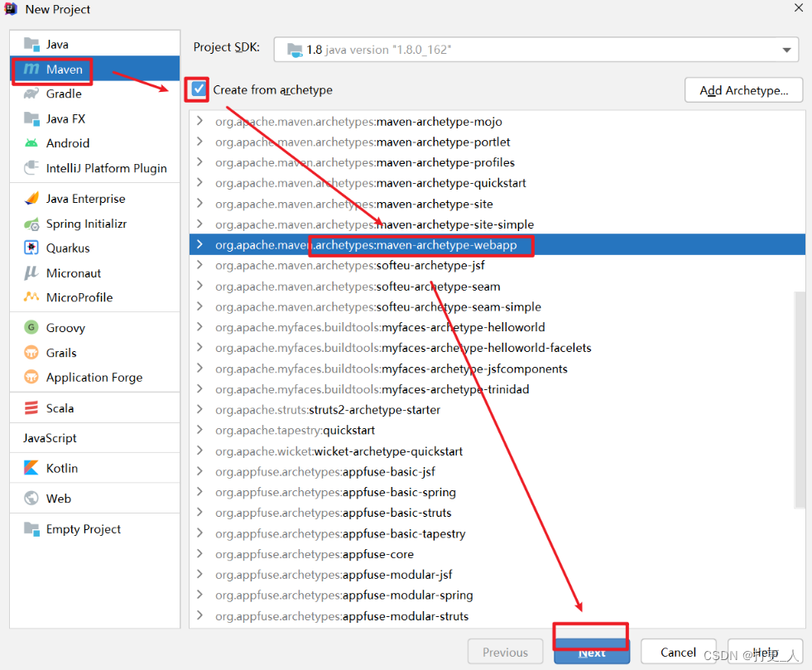812x670 pixels.
Task: Click the Quarkus icon
Action: point(31,248)
